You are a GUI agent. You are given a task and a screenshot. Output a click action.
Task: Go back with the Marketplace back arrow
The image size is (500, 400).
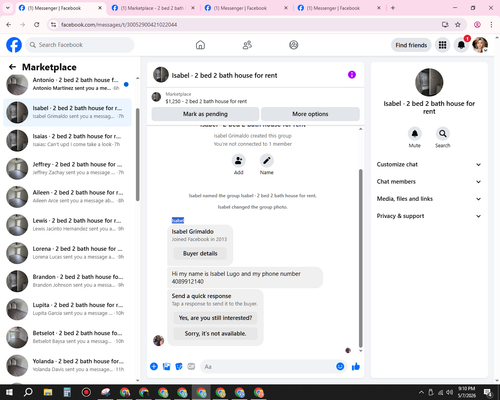12,67
